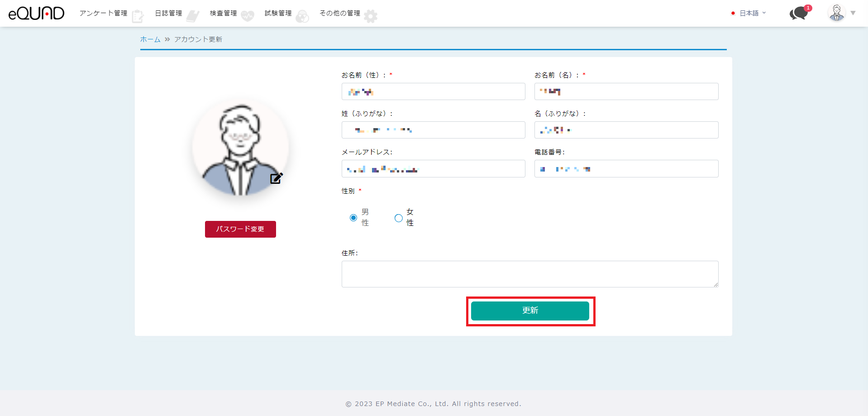Open the 日本語 language dropdown
Image resolution: width=868 pixels, height=416 pixels.
click(x=749, y=13)
